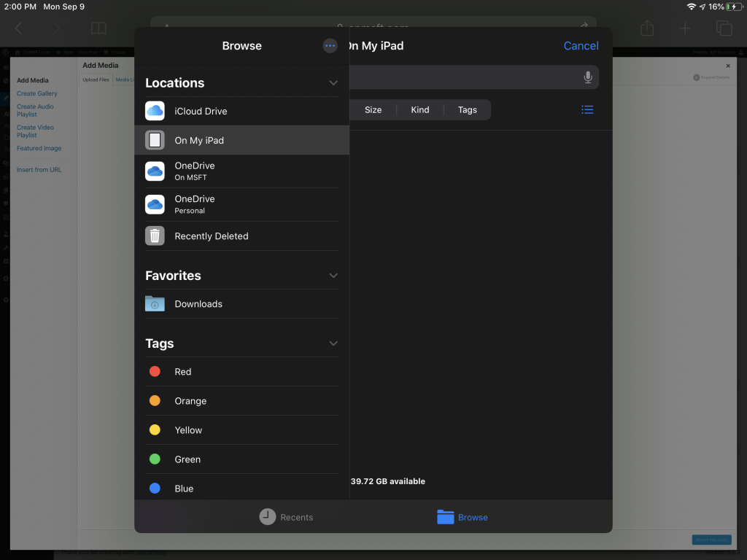Tap the microphone in the search bar

point(588,77)
